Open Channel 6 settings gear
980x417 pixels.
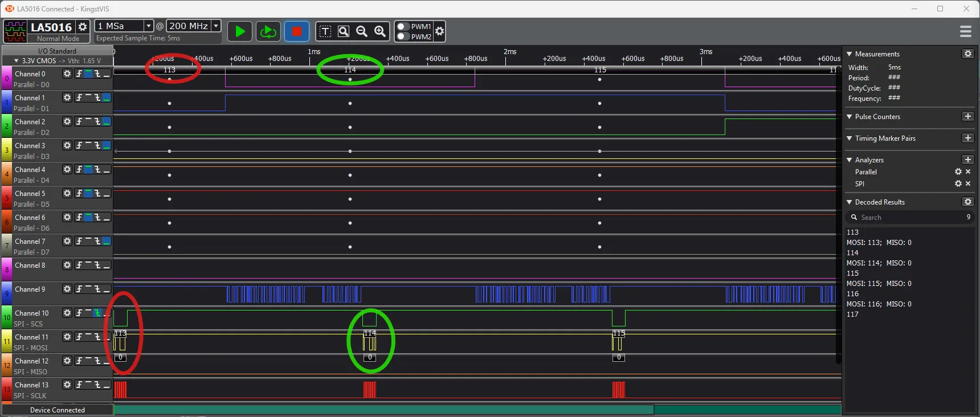[x=67, y=217]
